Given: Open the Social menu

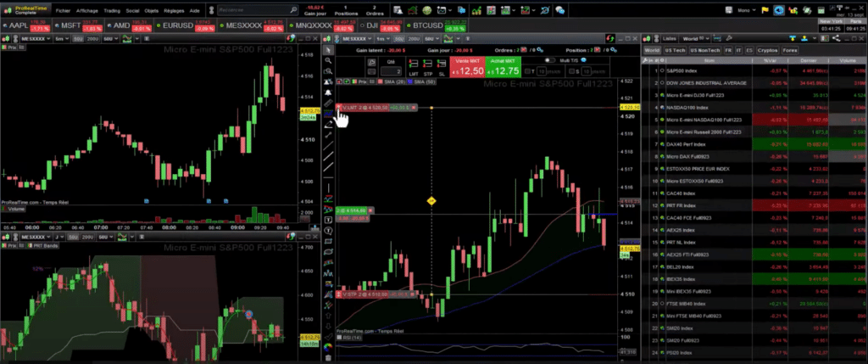Looking at the screenshot, I should point(132,10).
